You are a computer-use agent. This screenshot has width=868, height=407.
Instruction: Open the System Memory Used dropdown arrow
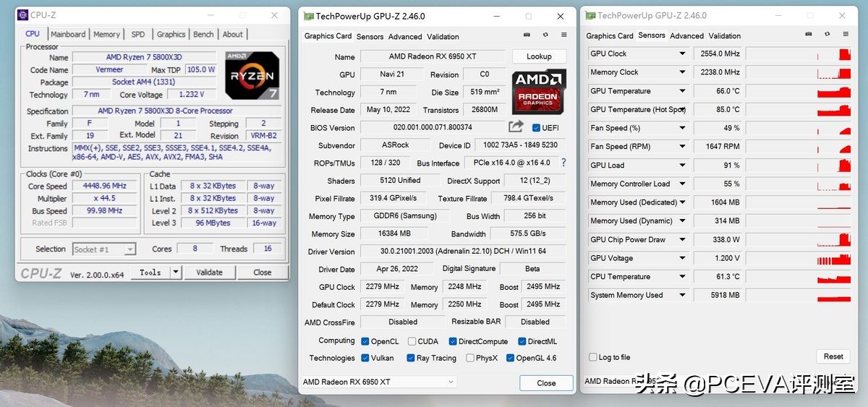click(x=681, y=296)
